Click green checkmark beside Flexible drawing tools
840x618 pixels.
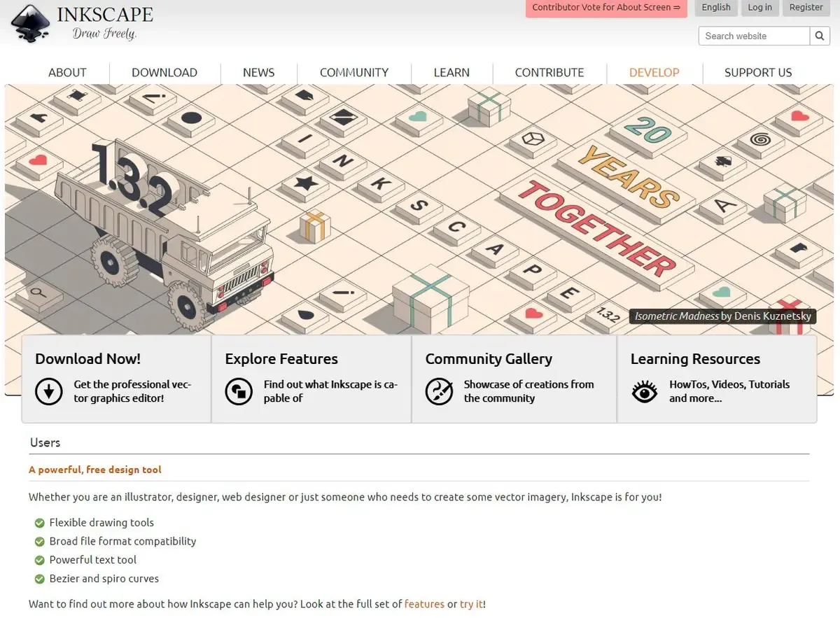click(39, 523)
